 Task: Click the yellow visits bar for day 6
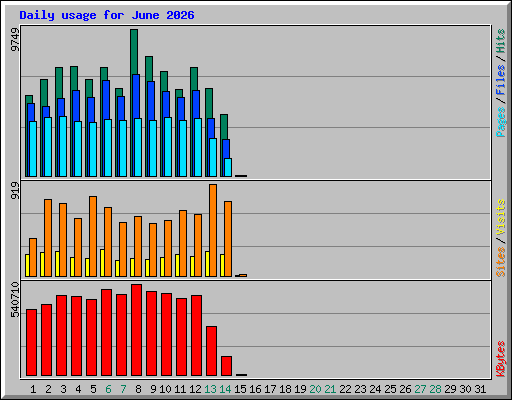click(102, 263)
